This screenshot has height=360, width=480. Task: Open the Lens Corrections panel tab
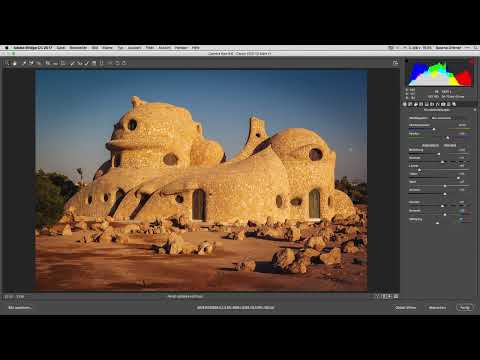(432, 104)
